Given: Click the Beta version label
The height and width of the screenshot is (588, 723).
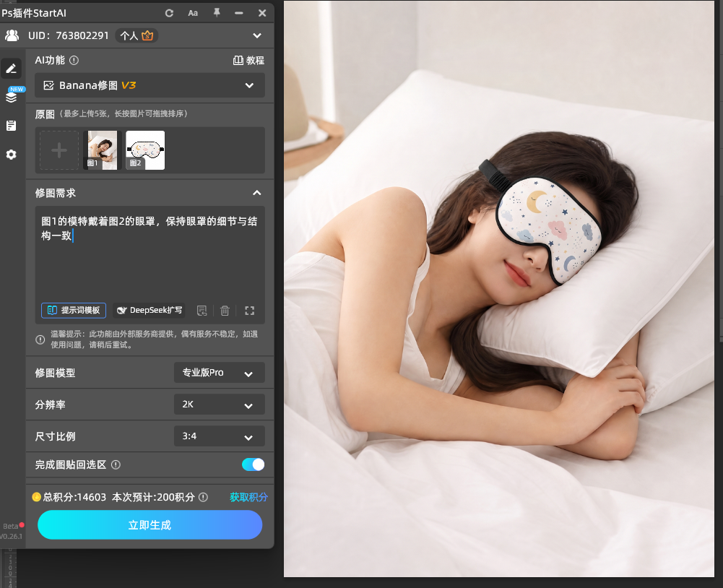Looking at the screenshot, I should pyautogui.click(x=11, y=526).
